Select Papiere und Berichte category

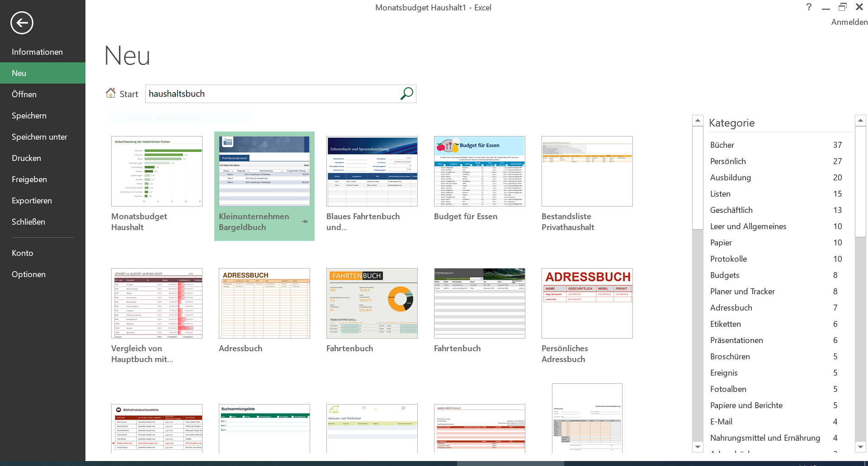pyautogui.click(x=776, y=405)
